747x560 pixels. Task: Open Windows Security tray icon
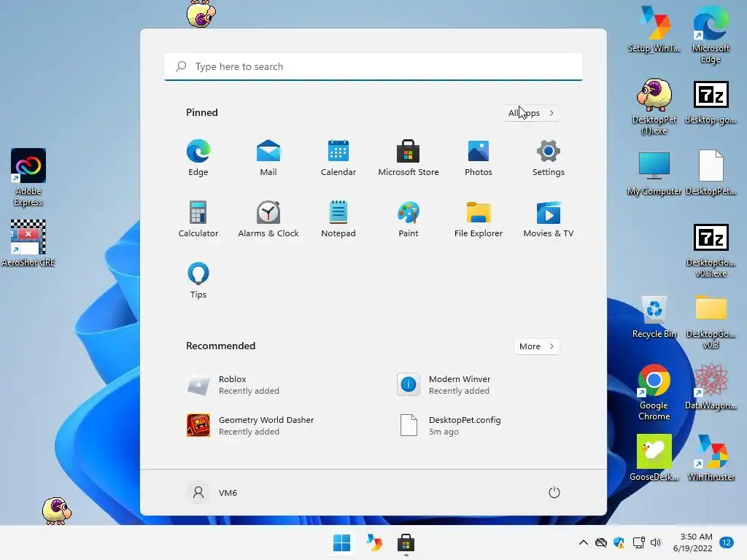coord(619,542)
